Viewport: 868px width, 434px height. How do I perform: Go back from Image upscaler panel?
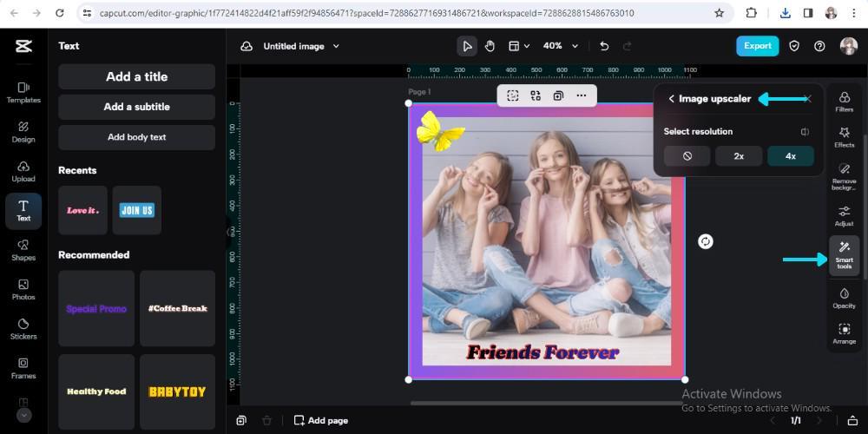[x=672, y=99]
